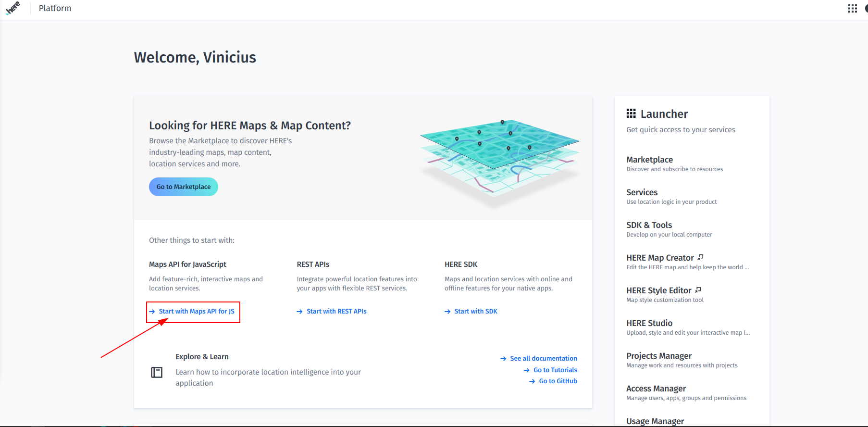Follow the Go to GitHub link
This screenshot has height=427, width=868.
click(x=558, y=381)
